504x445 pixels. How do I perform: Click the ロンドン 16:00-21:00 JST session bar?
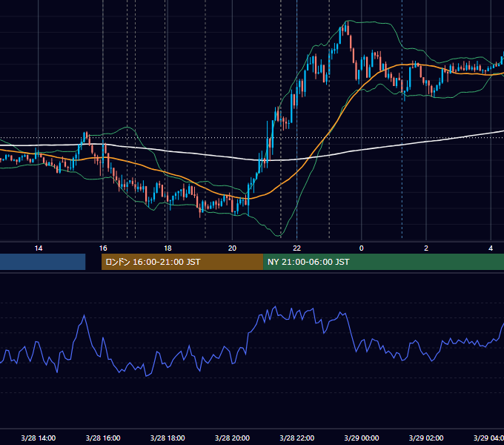(x=182, y=262)
